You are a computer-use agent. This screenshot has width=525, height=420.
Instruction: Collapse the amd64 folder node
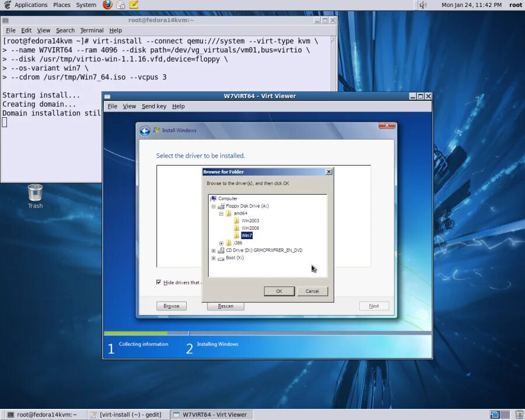pos(221,213)
